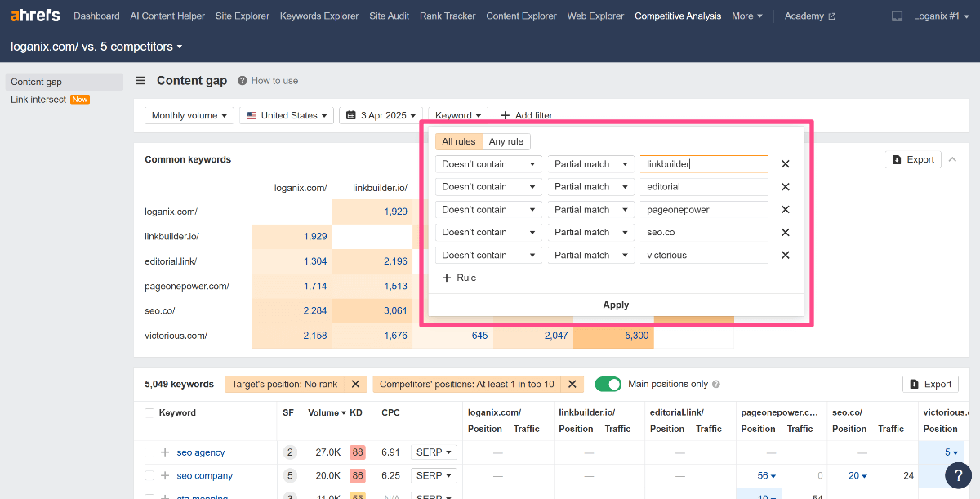The height and width of the screenshot is (499, 980).
Task: Open Partial match dropdown for seo.co rule
Action: click(x=591, y=233)
